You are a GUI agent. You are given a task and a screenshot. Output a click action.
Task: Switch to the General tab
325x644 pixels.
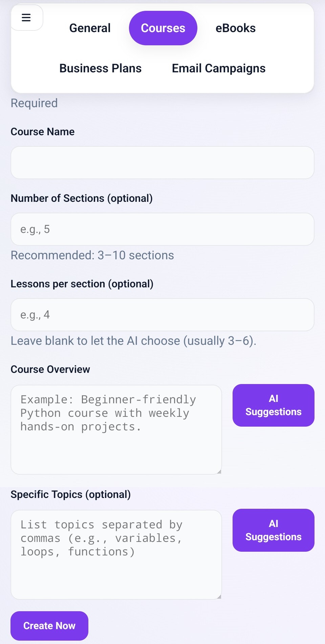(x=89, y=28)
